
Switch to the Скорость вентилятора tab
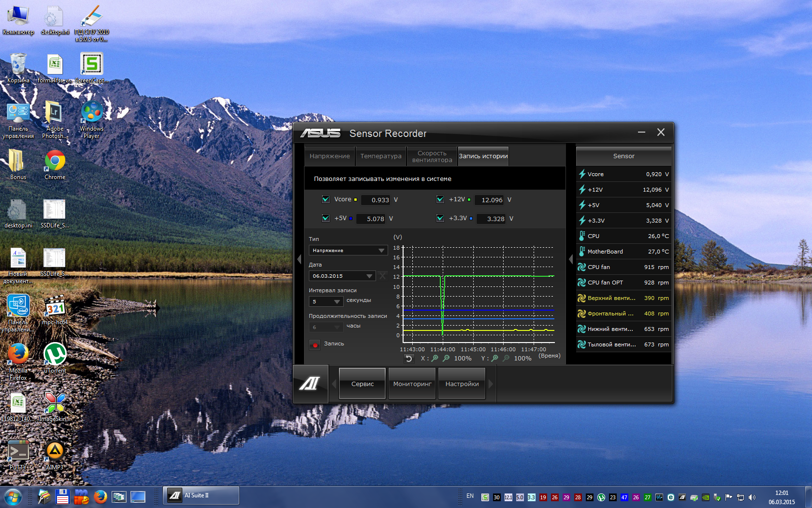pos(432,156)
